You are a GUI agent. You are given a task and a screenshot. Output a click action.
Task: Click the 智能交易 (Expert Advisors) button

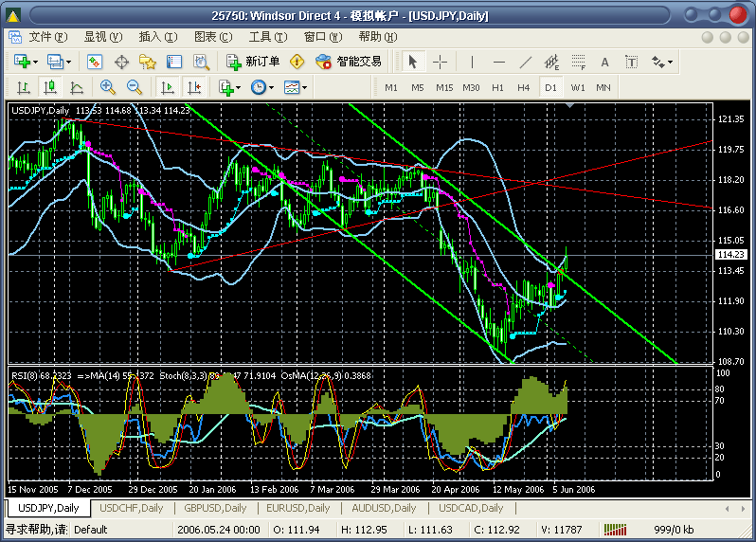click(x=349, y=62)
